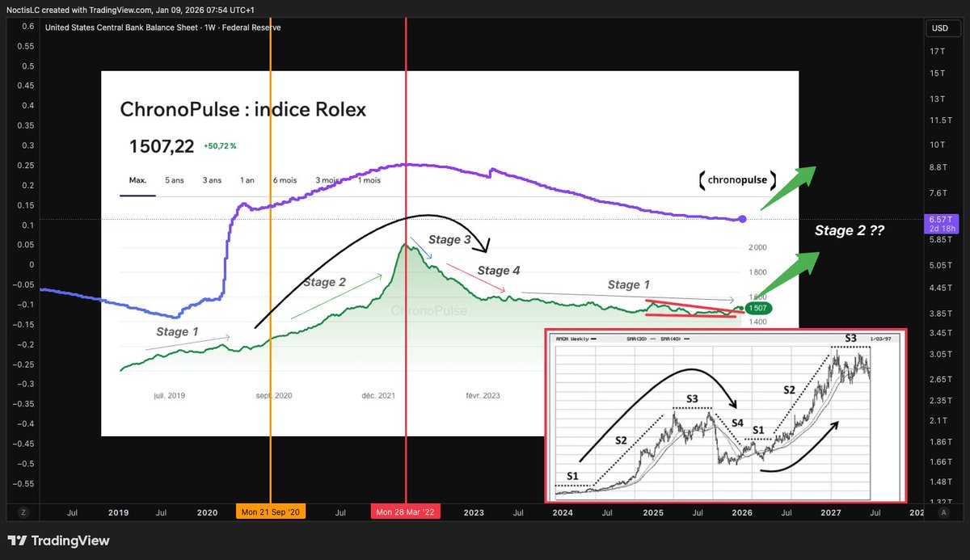Select the 6 mois range tab
Screen dimensions: 970x560
286,180
